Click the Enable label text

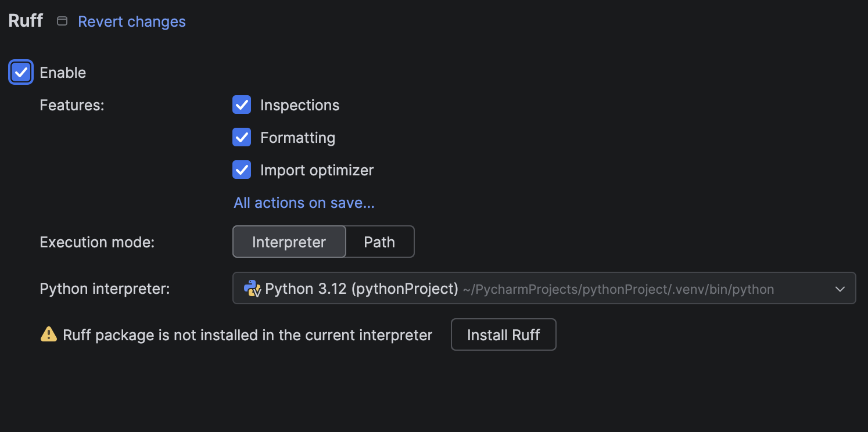click(62, 72)
